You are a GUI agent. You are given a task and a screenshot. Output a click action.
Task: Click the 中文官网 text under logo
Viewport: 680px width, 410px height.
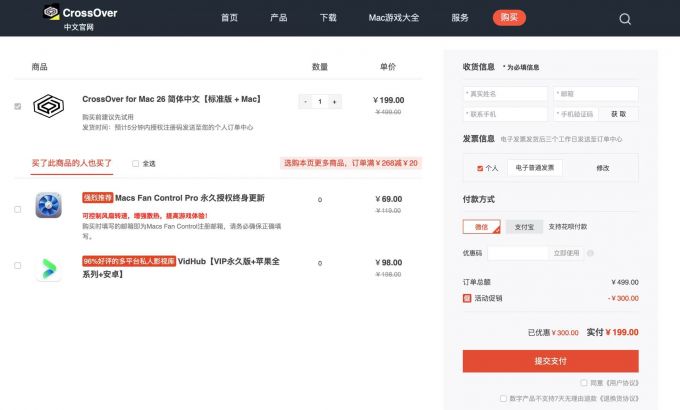(x=78, y=27)
